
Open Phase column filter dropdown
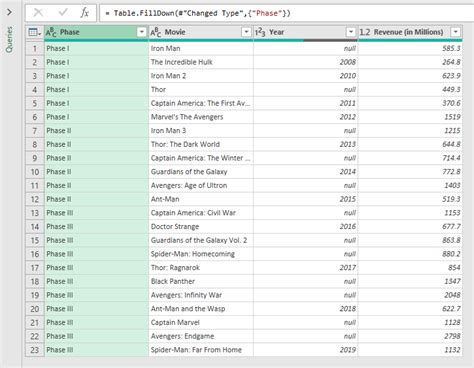click(142, 32)
